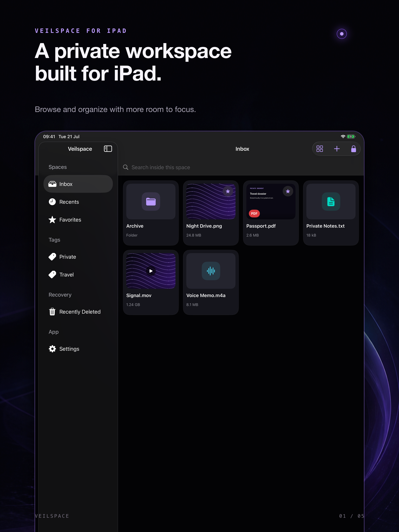Click the Folder label under Archive

[x=132, y=235]
